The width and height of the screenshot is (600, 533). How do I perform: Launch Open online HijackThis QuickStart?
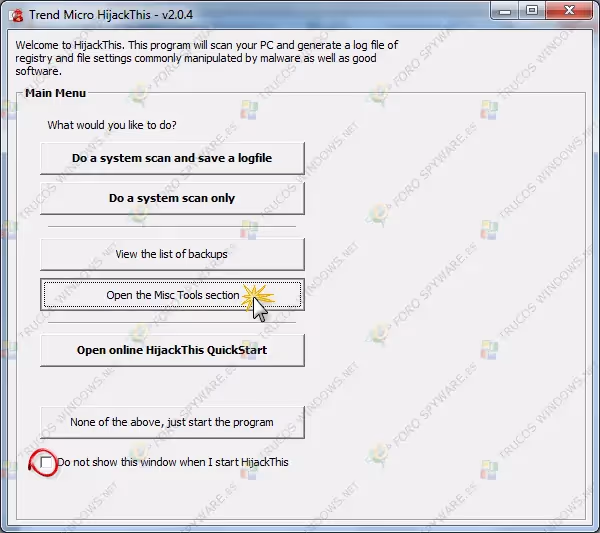[x=172, y=350]
